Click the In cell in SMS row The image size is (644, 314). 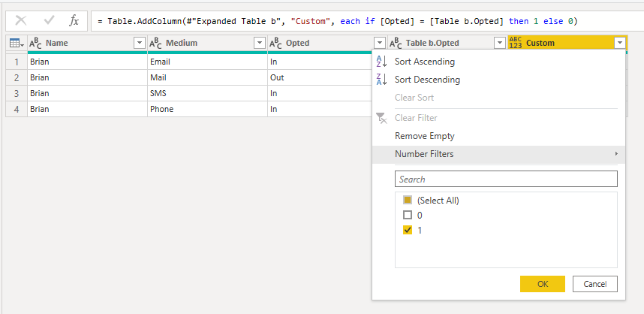tap(320, 93)
